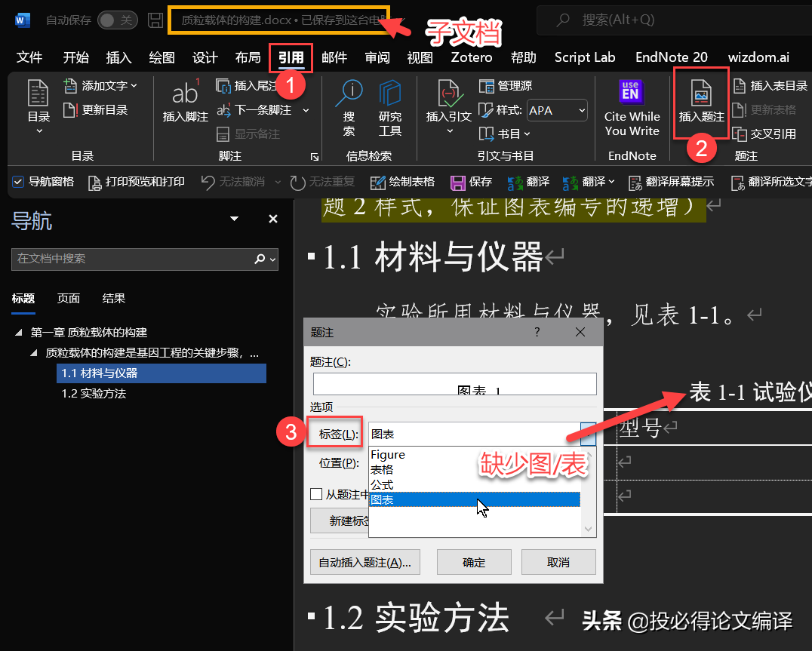Uncheck the 导航窗格 checkbox

click(x=18, y=182)
